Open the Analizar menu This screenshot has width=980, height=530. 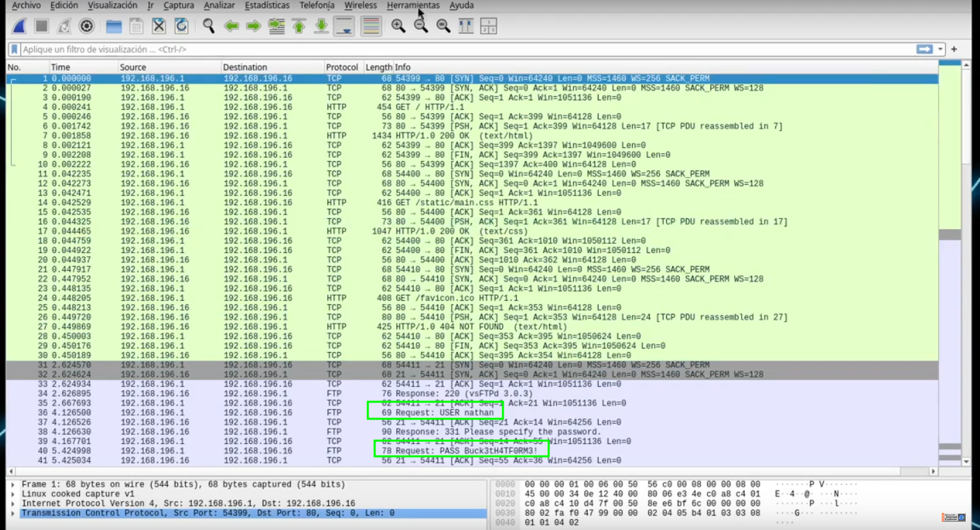pos(219,5)
